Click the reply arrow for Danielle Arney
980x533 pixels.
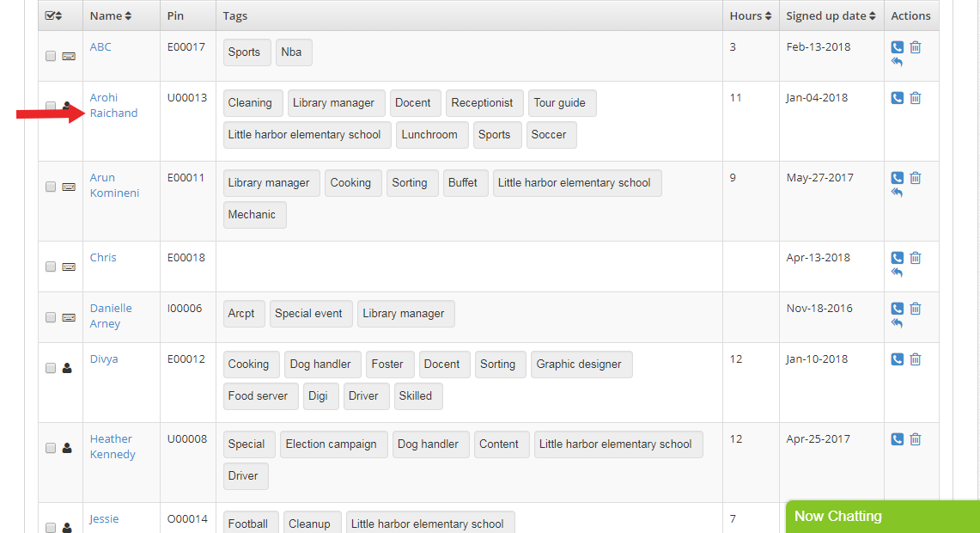point(897,323)
